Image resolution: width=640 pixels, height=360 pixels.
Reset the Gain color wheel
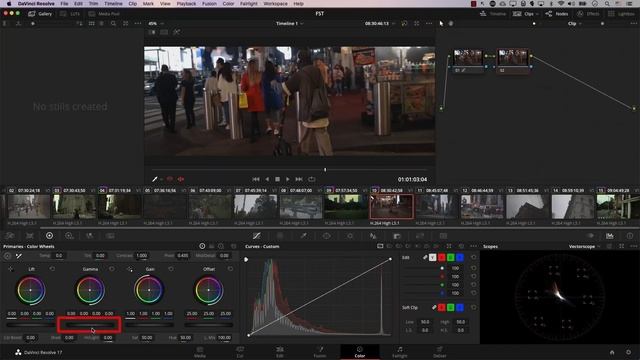(171, 269)
